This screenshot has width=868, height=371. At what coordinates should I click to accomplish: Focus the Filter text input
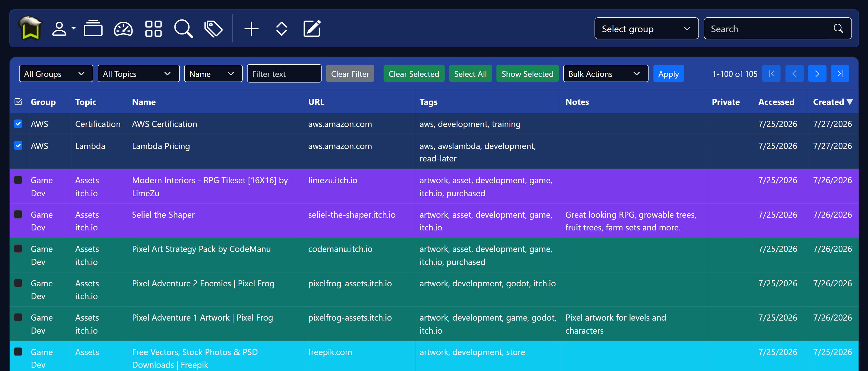point(284,73)
